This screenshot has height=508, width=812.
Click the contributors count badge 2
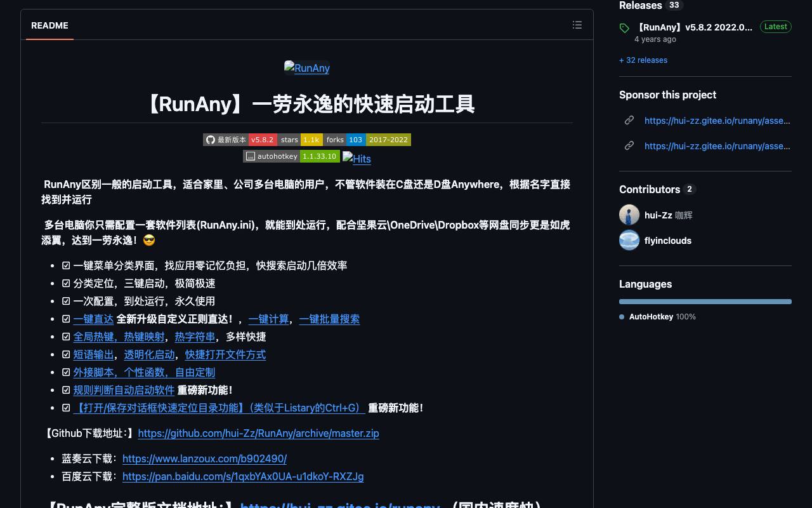(690, 189)
